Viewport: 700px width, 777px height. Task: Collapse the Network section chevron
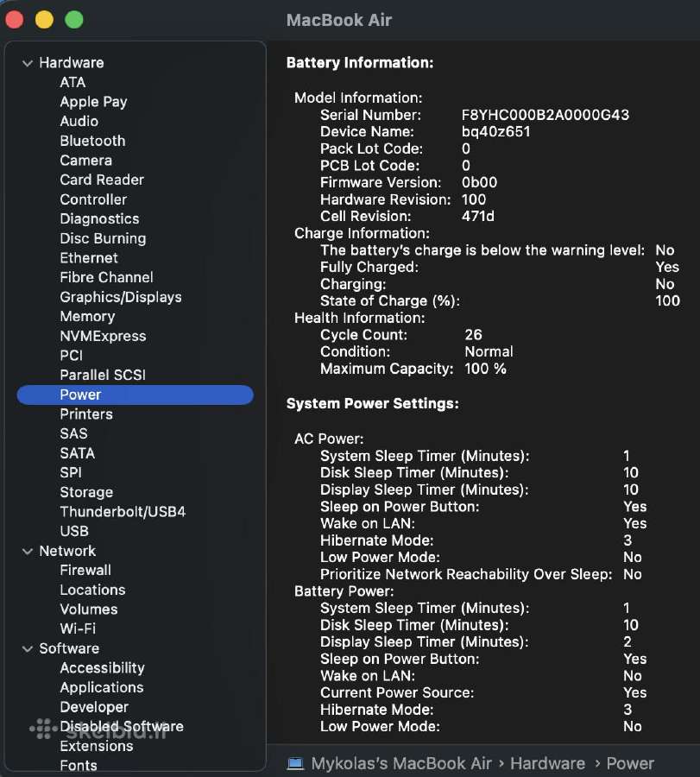(28, 551)
